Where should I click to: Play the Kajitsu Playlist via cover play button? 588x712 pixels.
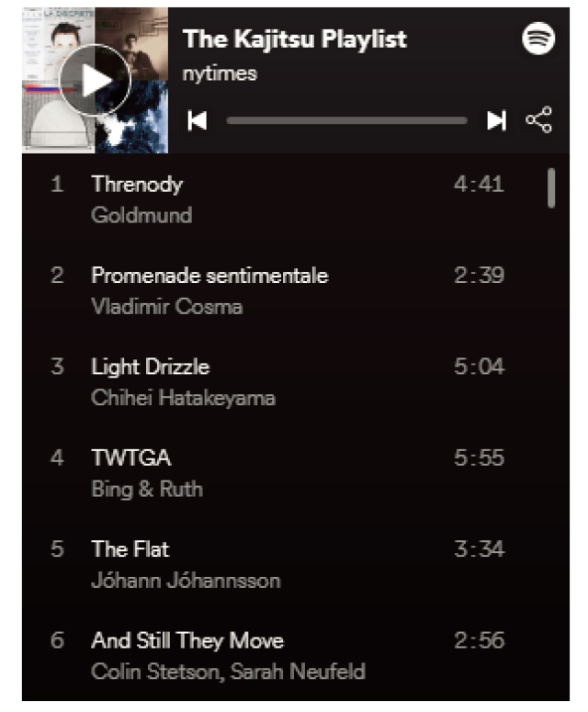[95, 80]
